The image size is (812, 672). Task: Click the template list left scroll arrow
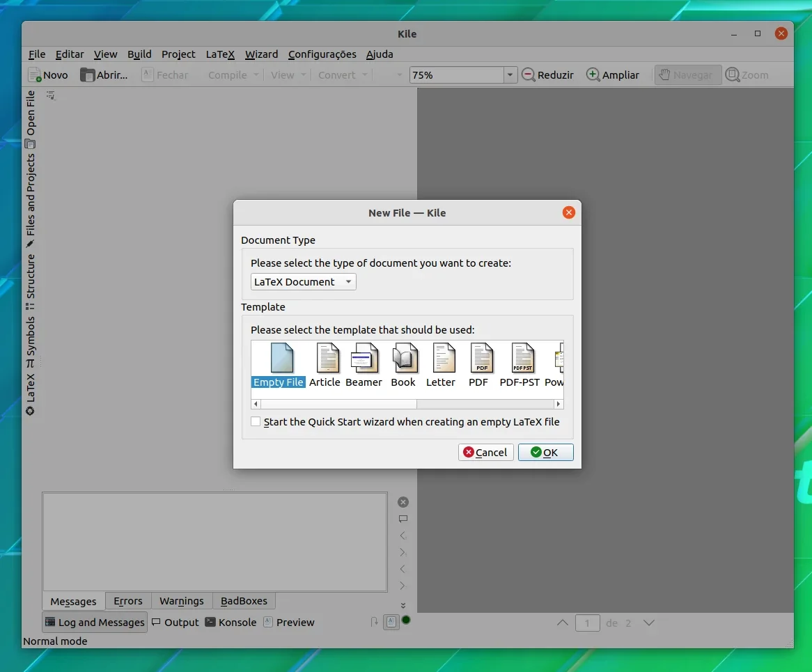click(x=256, y=404)
